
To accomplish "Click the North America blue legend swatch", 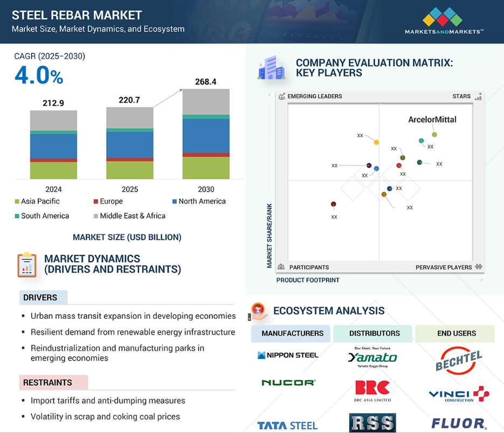I will point(175,201).
